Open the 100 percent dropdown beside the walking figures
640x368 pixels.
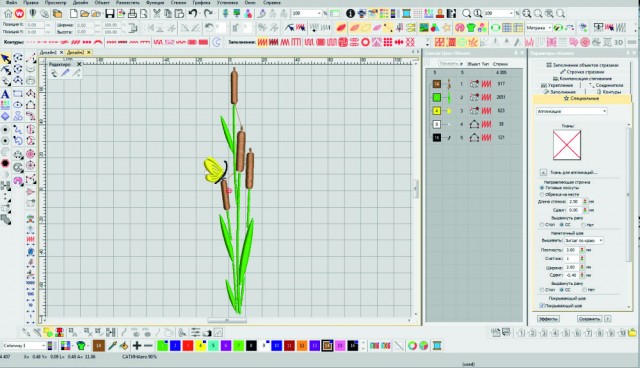tap(306, 13)
